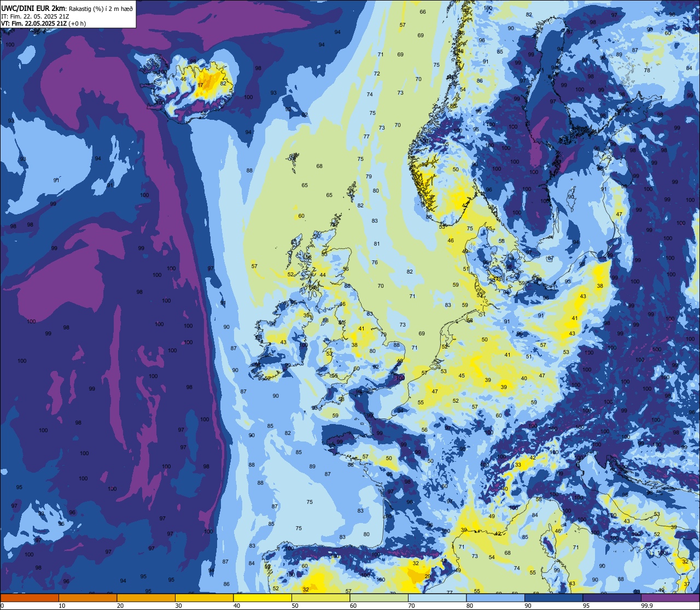Click the 'UWC/DINI EUR 2km' title text
This screenshot has width=700, height=610.
tap(33, 8)
